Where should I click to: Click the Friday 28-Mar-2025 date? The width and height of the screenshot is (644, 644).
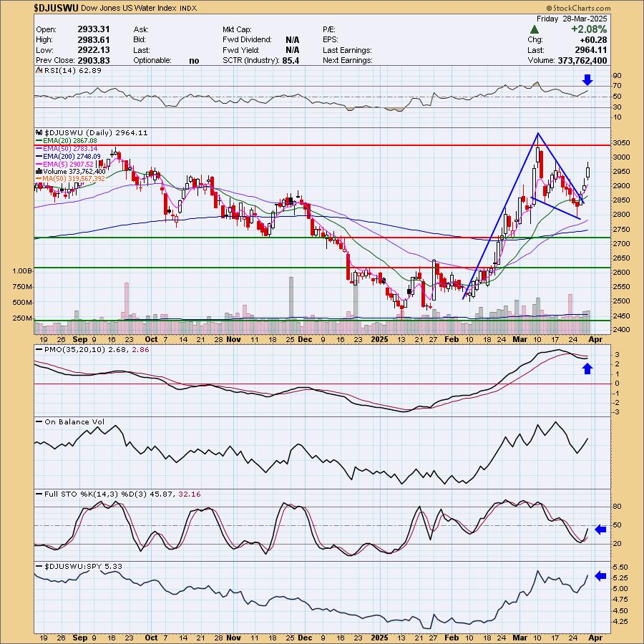click(571, 19)
